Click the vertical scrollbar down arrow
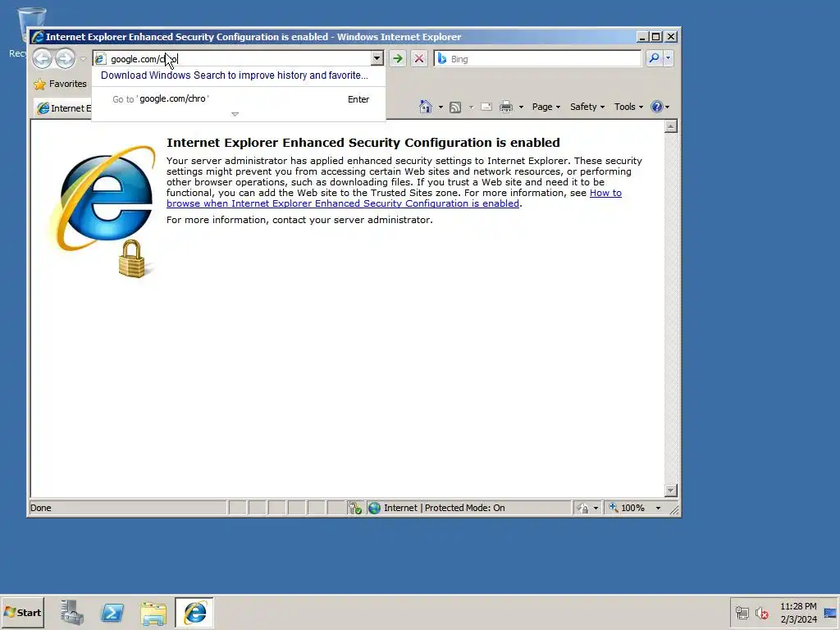Image resolution: width=840 pixels, height=630 pixels. pos(671,491)
